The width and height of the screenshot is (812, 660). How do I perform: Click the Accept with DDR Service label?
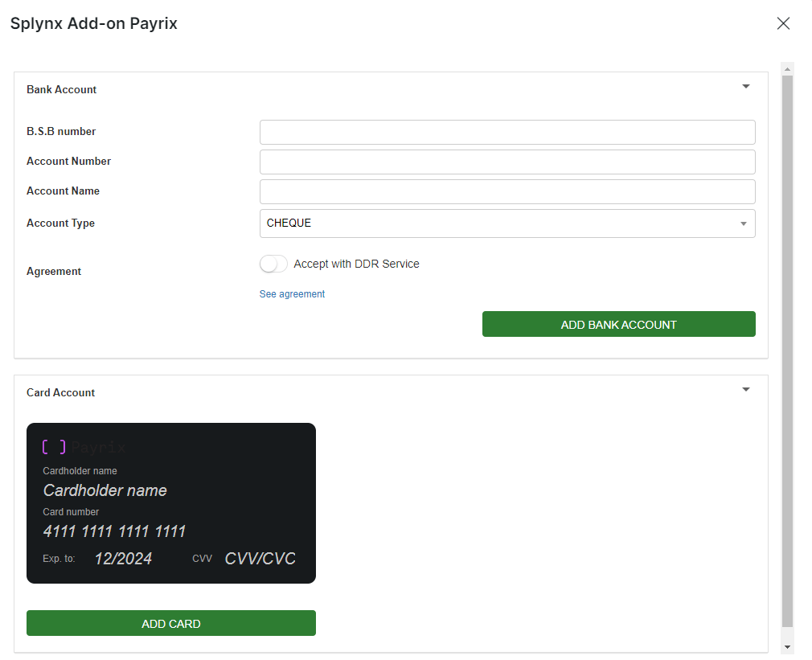click(x=356, y=264)
